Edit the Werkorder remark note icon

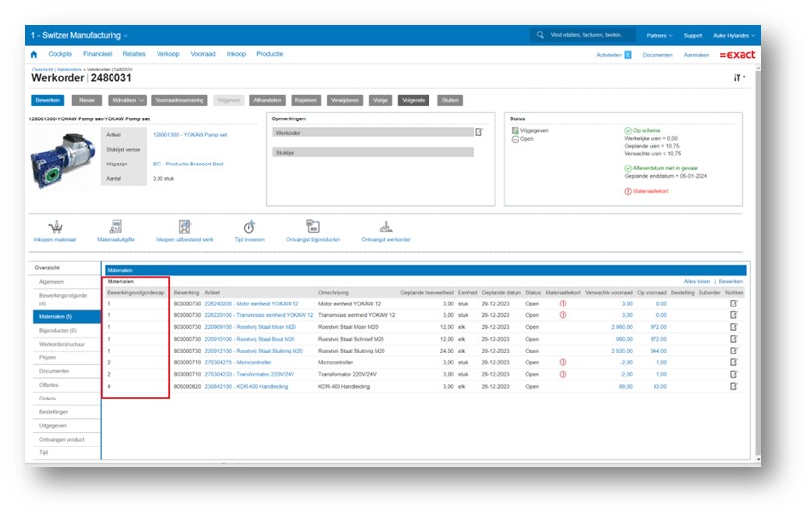479,131
